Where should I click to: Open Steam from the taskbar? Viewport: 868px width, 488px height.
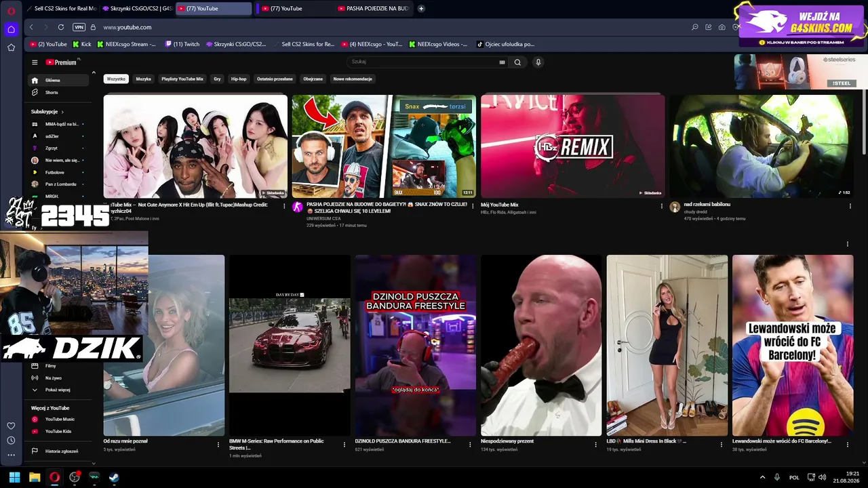114,477
